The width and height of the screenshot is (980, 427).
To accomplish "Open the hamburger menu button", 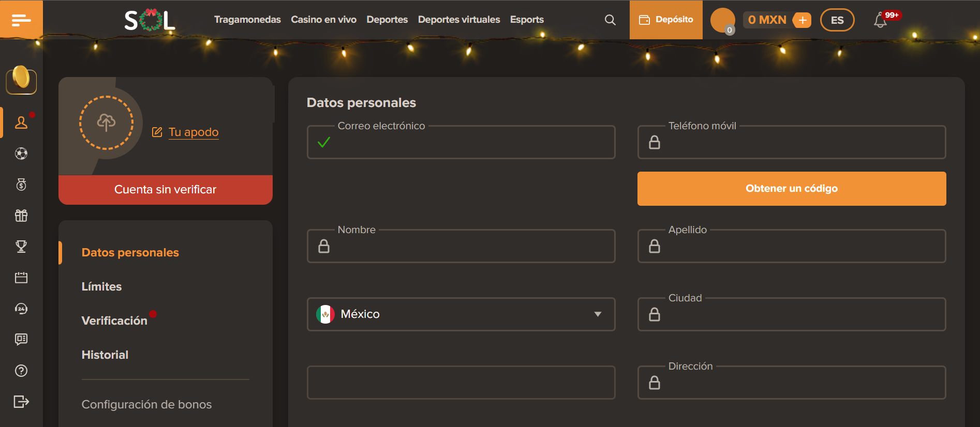I will point(21,20).
